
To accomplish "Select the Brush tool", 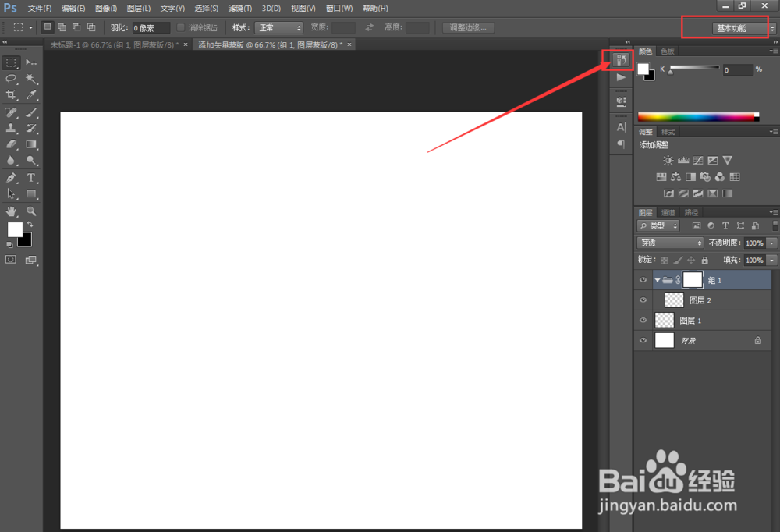I will click(x=31, y=112).
